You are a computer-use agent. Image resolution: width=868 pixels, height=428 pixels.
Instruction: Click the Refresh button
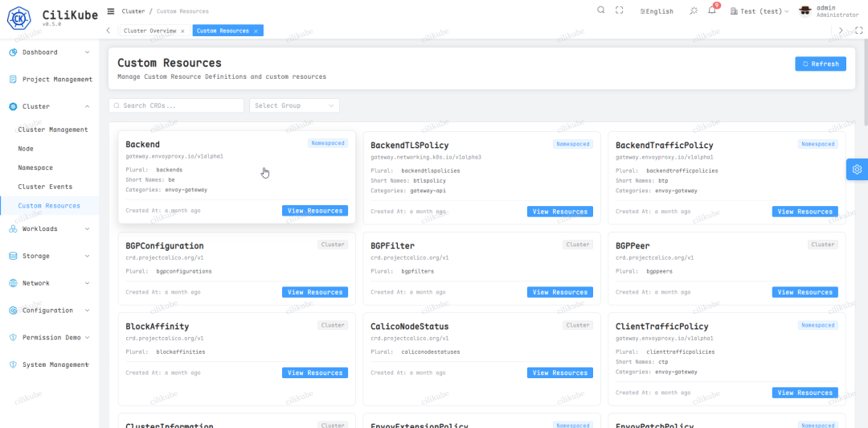(821, 64)
